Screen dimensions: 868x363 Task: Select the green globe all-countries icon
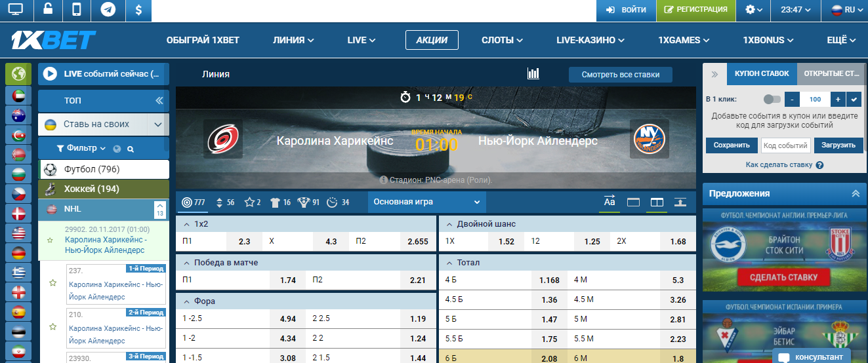coord(18,73)
